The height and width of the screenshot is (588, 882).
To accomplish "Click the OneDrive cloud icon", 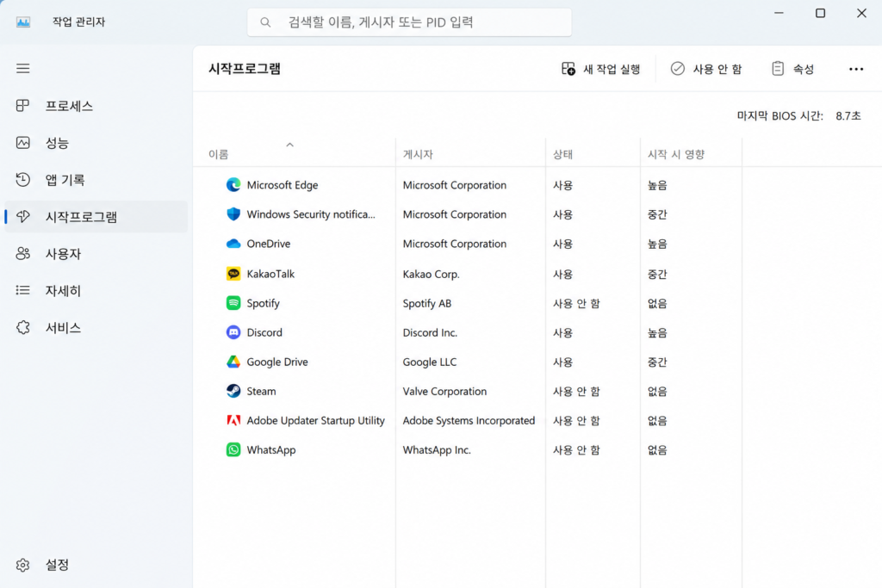I will point(233,244).
